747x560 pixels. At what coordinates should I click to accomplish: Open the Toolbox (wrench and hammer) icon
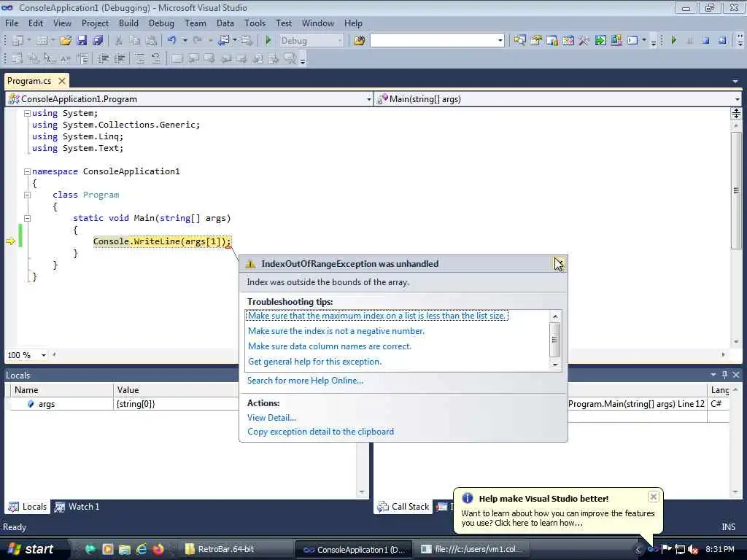(x=584, y=41)
